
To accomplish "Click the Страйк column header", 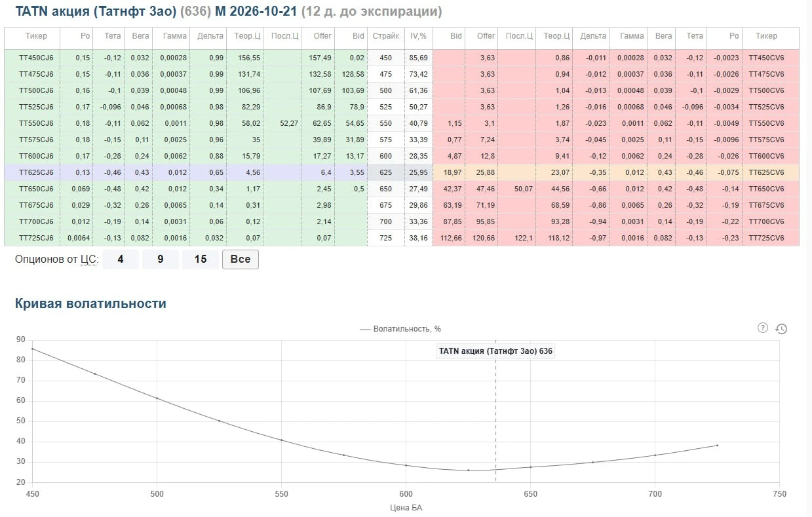I will point(386,36).
